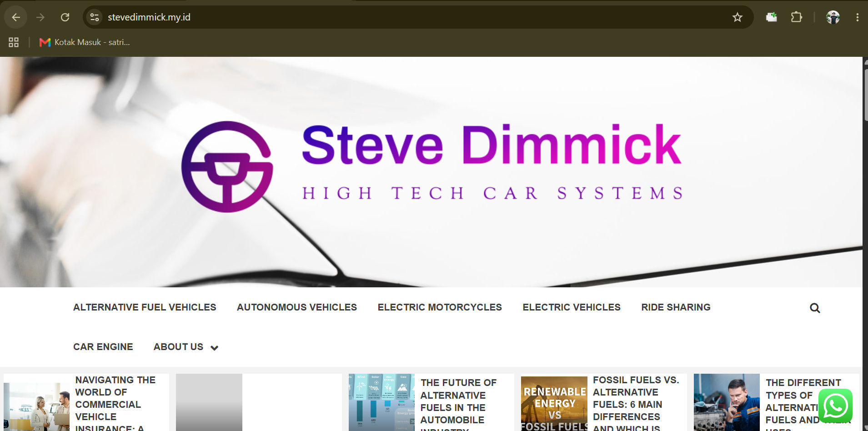Open WhatsApp chat floating button

835,406
